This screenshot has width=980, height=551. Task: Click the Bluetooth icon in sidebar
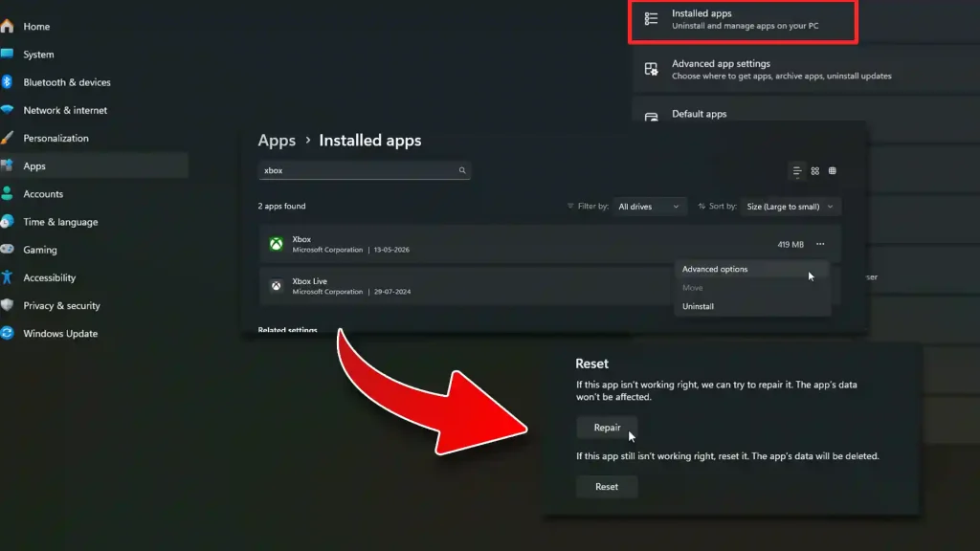(x=8, y=82)
